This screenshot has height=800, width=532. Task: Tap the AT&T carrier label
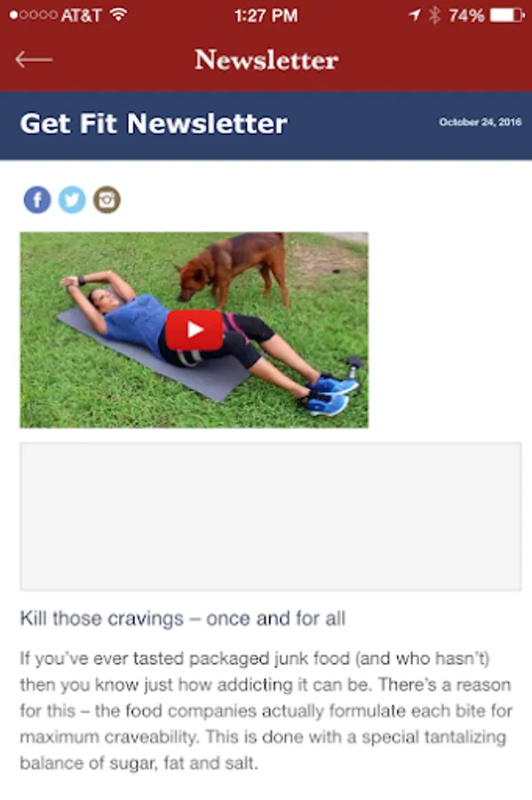(82, 15)
